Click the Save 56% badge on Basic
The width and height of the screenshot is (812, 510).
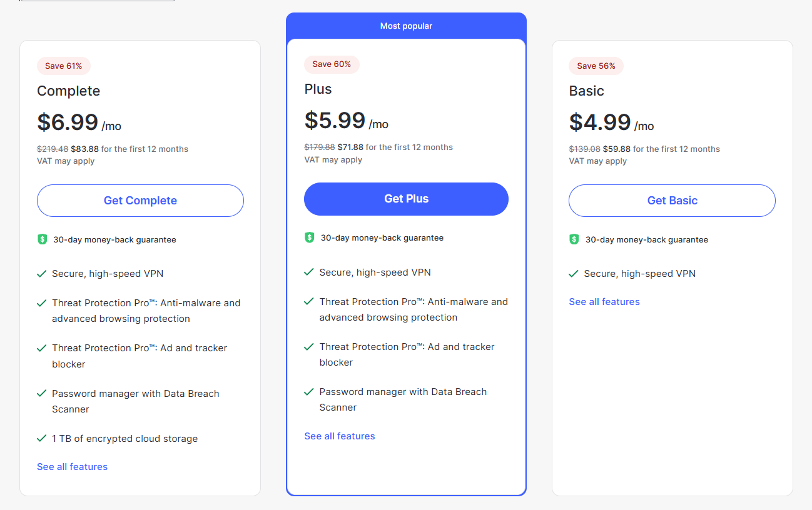click(596, 66)
